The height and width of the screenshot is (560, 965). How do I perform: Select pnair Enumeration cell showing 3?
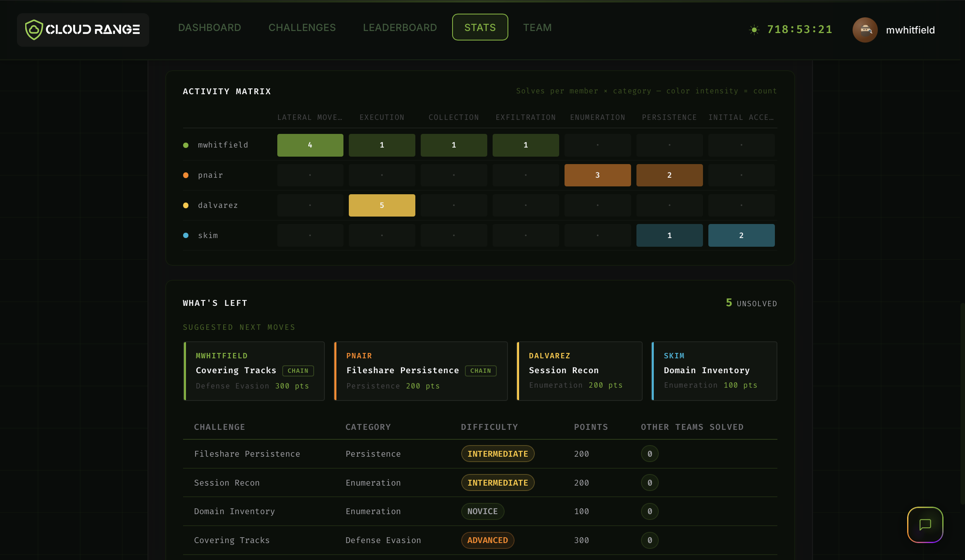(598, 175)
